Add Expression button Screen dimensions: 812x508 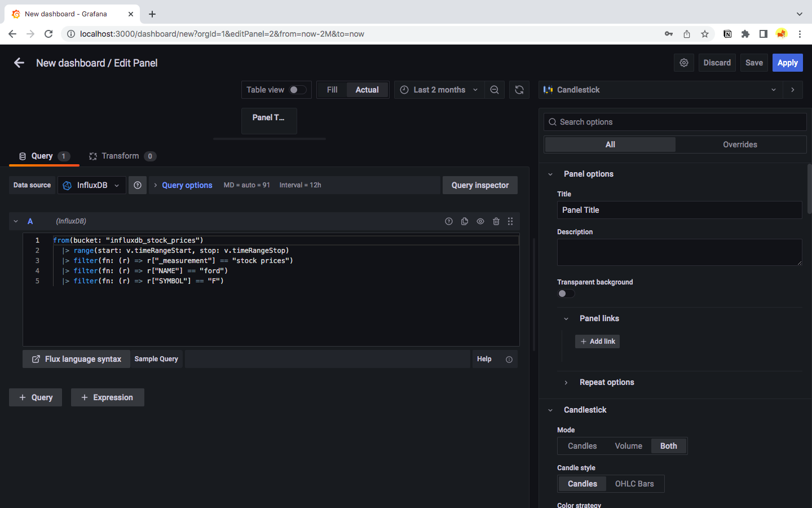tap(107, 397)
